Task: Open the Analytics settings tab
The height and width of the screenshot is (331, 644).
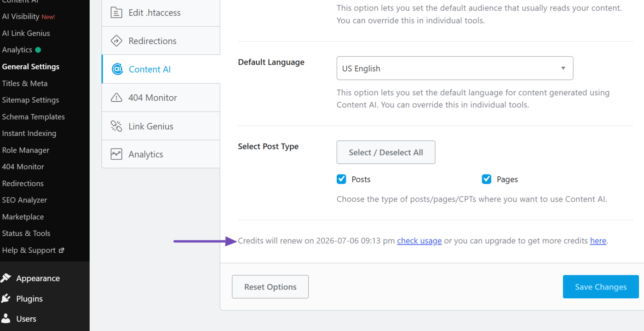Action: coord(161,154)
